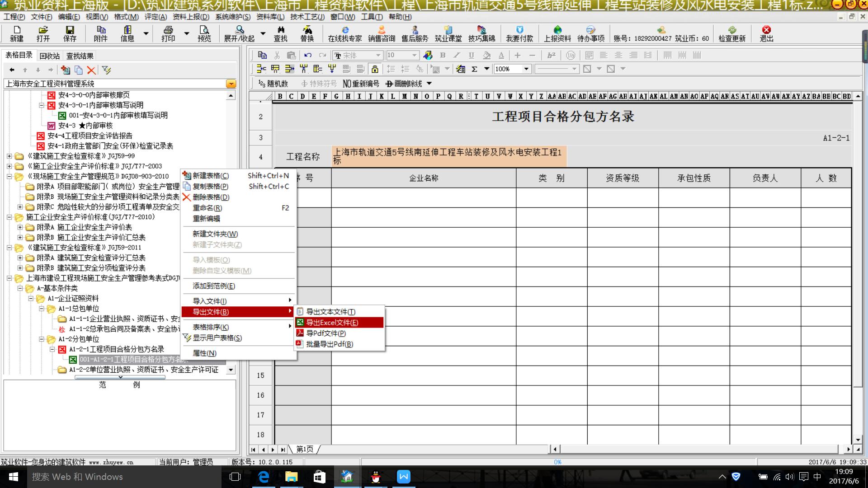This screenshot has height=488, width=868.
Task: Select 导出Excel文件(E) from submenu
Action: (332, 323)
